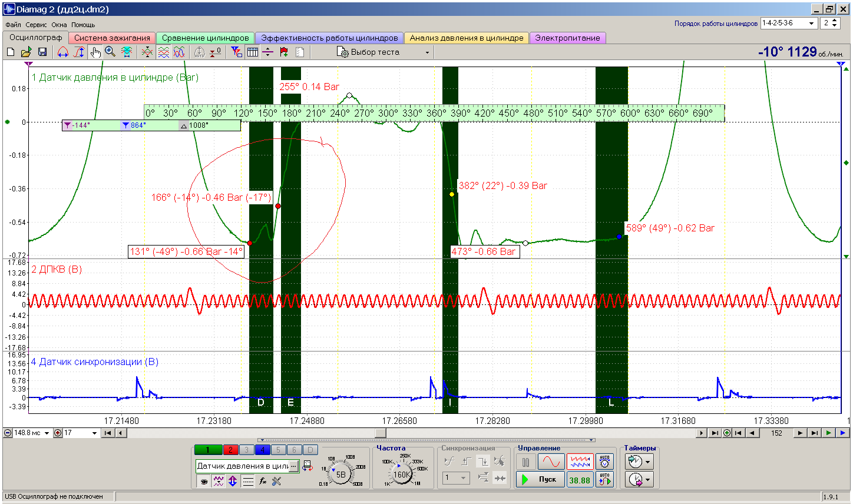Open the second timer clock dropdown
853x504 pixels.
[639, 479]
